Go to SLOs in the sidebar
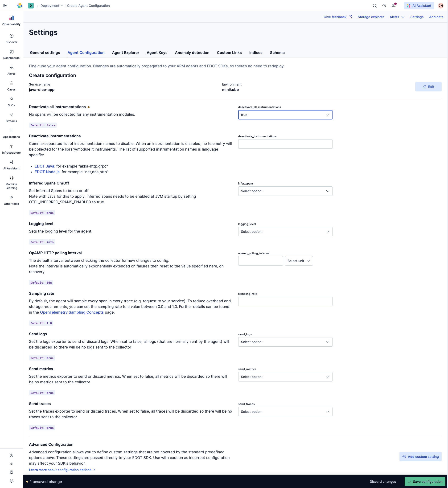The width and height of the screenshot is (448, 488). (11, 102)
